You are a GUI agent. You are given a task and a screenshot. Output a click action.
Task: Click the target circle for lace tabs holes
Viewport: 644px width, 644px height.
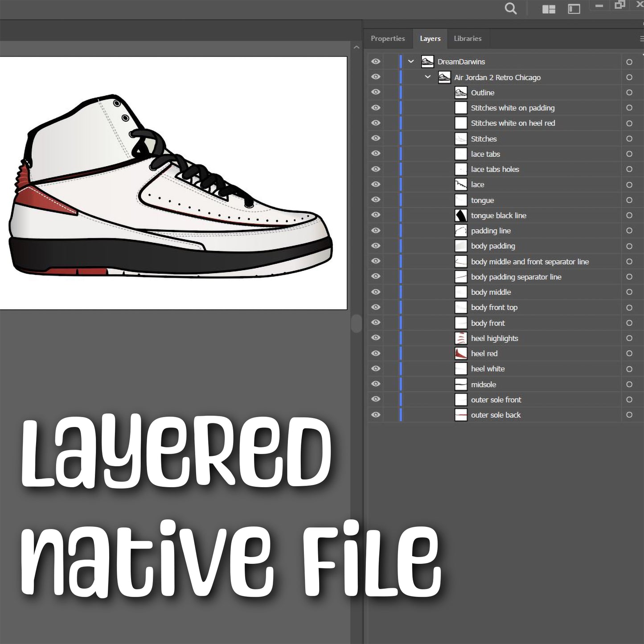click(x=629, y=169)
